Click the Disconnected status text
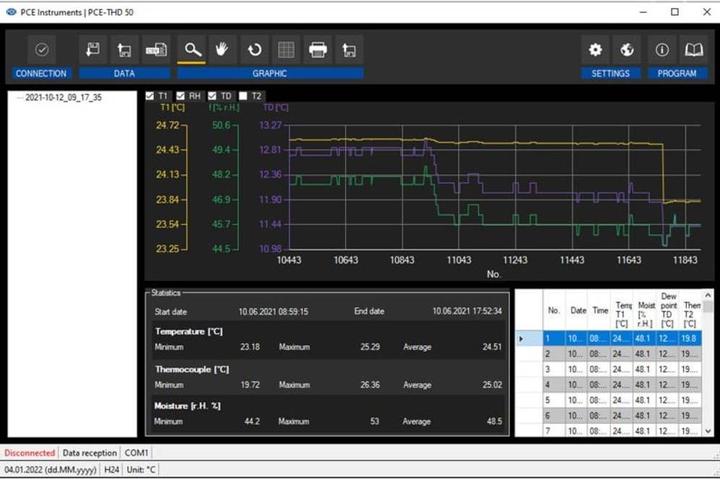The width and height of the screenshot is (720, 479). tap(29, 453)
